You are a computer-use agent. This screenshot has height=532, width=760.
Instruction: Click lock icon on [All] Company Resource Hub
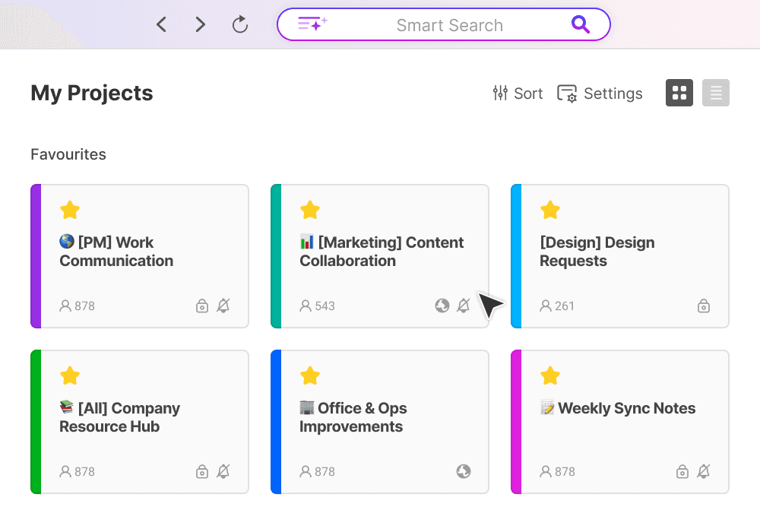(202, 471)
